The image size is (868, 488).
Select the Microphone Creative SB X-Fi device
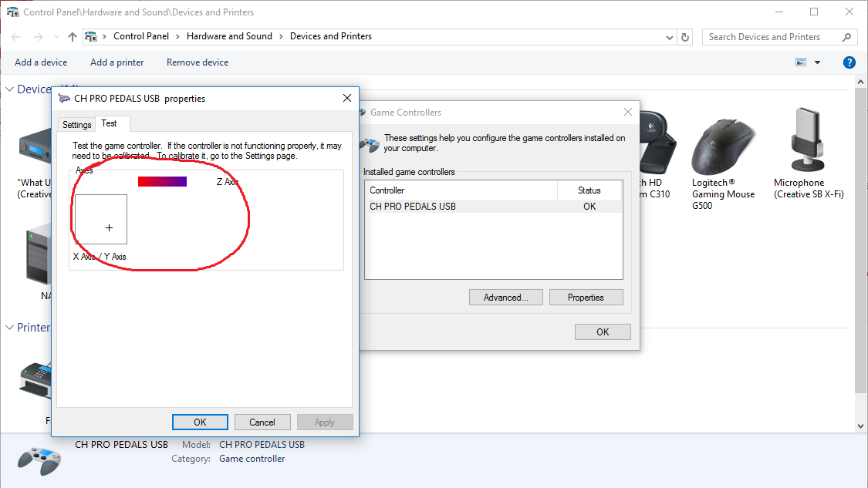pyautogui.click(x=809, y=155)
